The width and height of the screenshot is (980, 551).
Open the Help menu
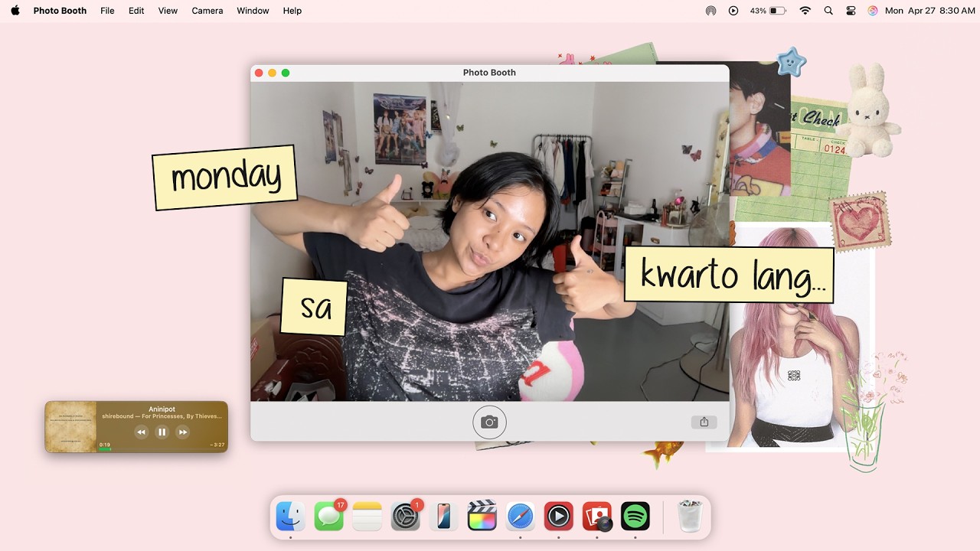[x=292, y=11]
